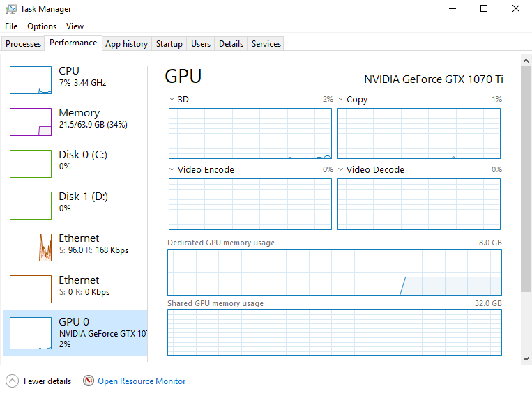Switch to the Details tab
Screen dimensions: 532x398
pyautogui.click(x=231, y=44)
